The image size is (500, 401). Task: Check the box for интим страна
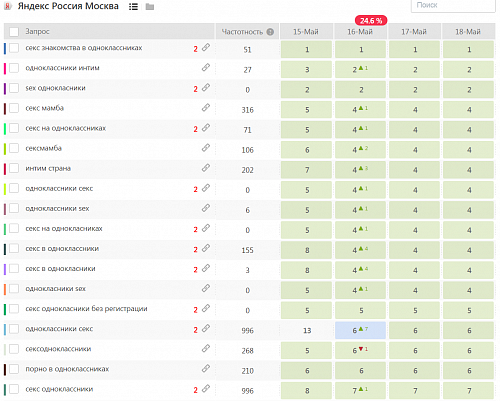[14, 168]
